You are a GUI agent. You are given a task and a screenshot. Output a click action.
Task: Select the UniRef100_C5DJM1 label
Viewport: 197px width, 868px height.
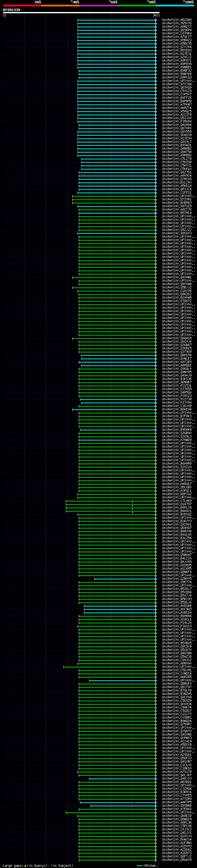point(177,670)
